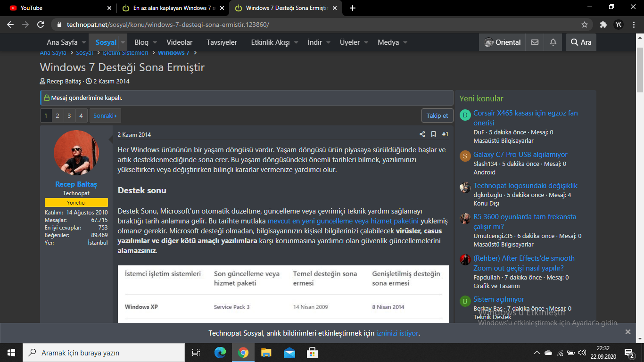Image resolution: width=644 pixels, height=362 pixels.
Task: Go to Videolar in the navigation bar
Action: [180, 42]
